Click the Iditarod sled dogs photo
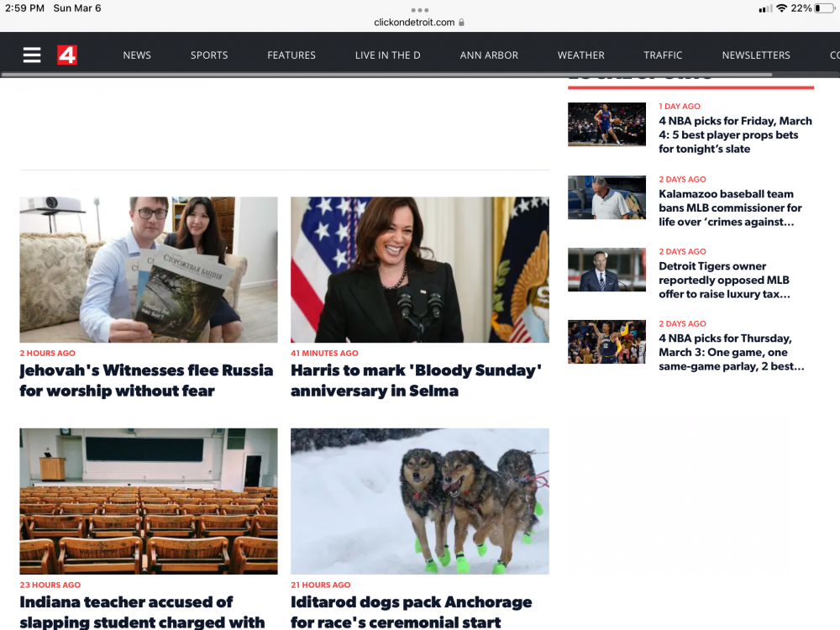 click(x=420, y=501)
